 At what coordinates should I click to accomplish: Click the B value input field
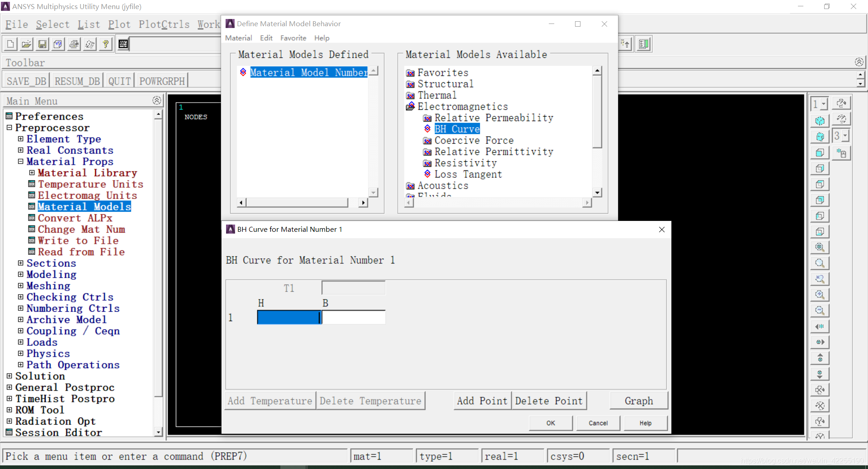tap(354, 318)
